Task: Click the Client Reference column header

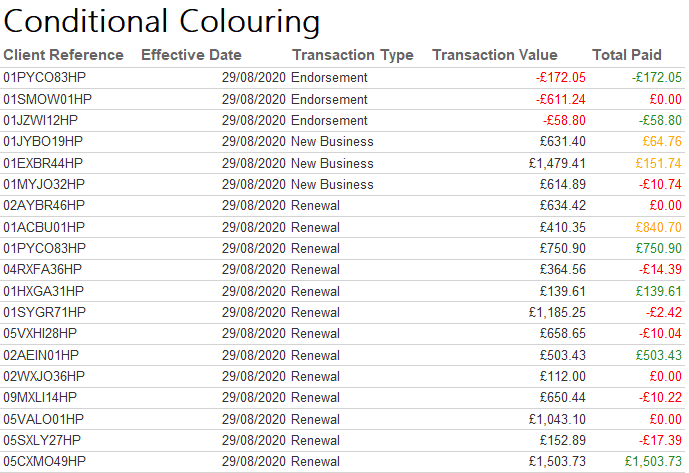Action: point(64,55)
